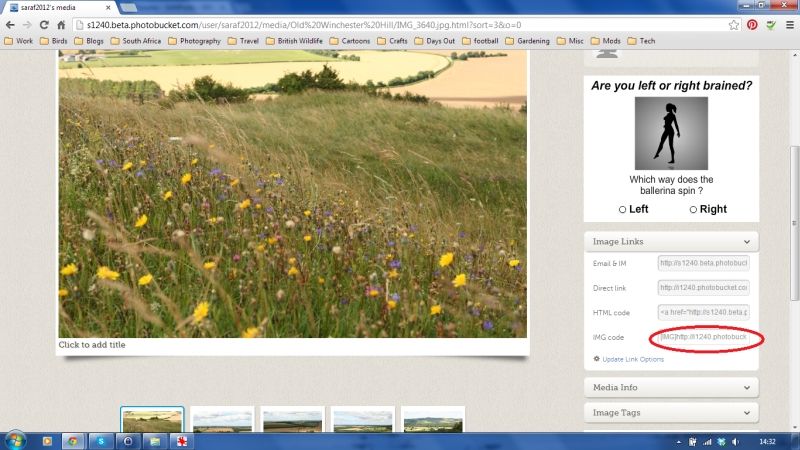The height and width of the screenshot is (450, 800).
Task: Click 'Click to add title' under photo
Action: click(x=92, y=345)
